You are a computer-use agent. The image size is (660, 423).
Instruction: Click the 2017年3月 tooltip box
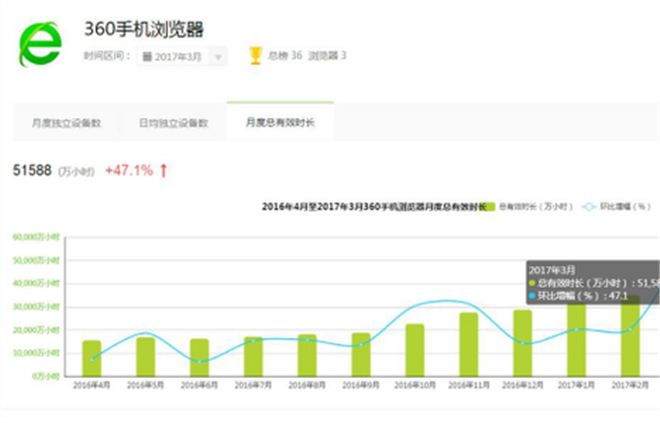click(593, 282)
